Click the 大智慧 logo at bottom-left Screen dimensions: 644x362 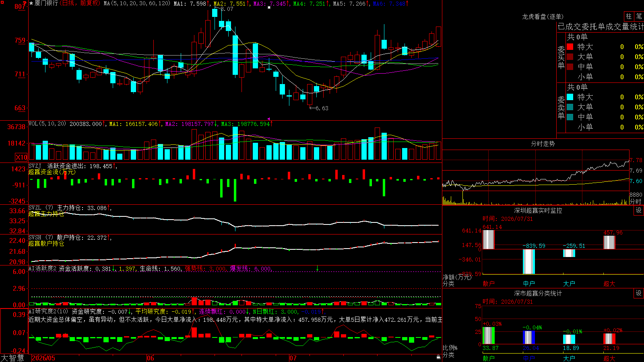[x=12, y=358]
